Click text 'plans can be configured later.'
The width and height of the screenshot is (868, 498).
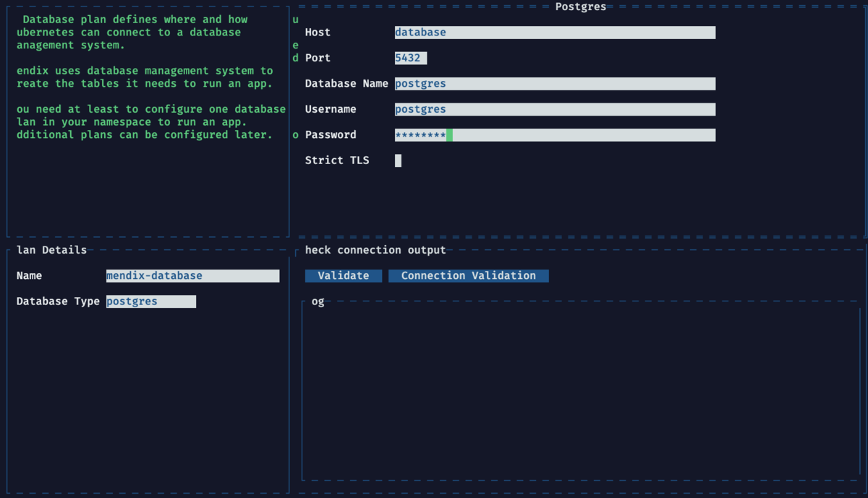tap(176, 135)
